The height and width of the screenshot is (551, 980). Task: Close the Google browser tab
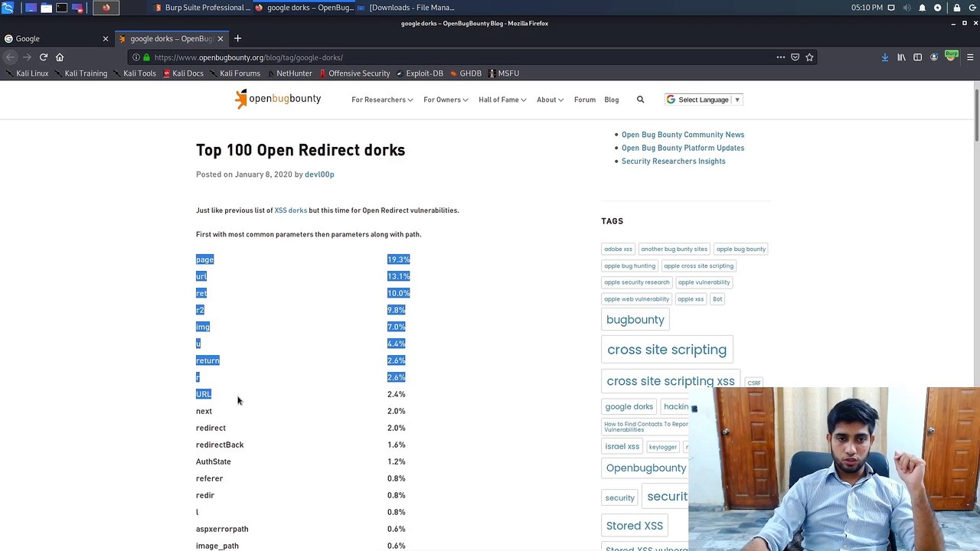coord(106,38)
